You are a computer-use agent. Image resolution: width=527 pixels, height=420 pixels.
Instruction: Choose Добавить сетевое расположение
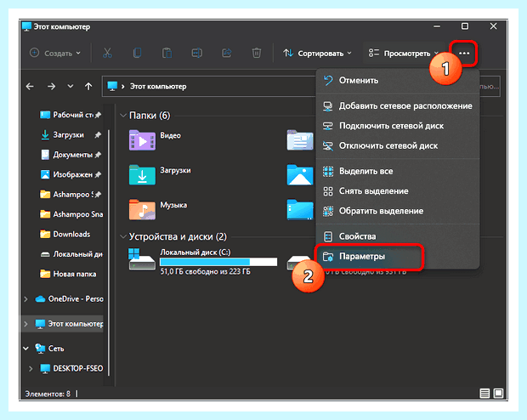click(397, 106)
